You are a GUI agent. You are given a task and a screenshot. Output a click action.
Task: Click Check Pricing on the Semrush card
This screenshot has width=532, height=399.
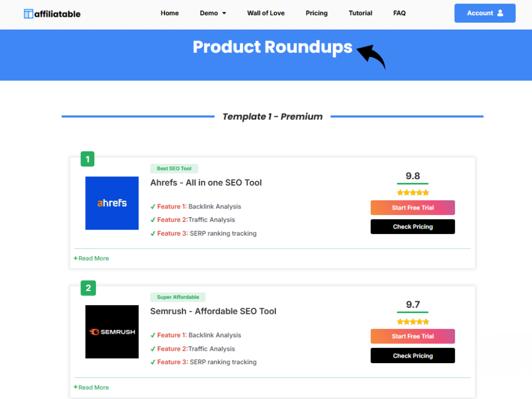413,356
